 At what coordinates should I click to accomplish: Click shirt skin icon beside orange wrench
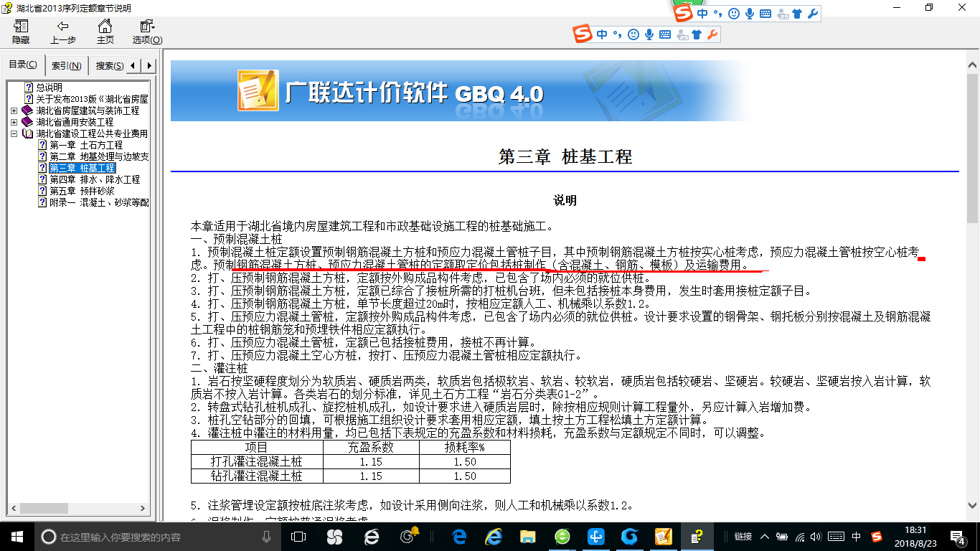(x=697, y=34)
